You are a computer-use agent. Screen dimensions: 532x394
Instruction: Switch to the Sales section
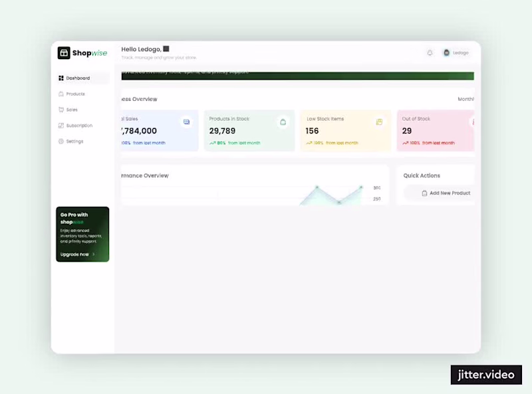coord(71,110)
